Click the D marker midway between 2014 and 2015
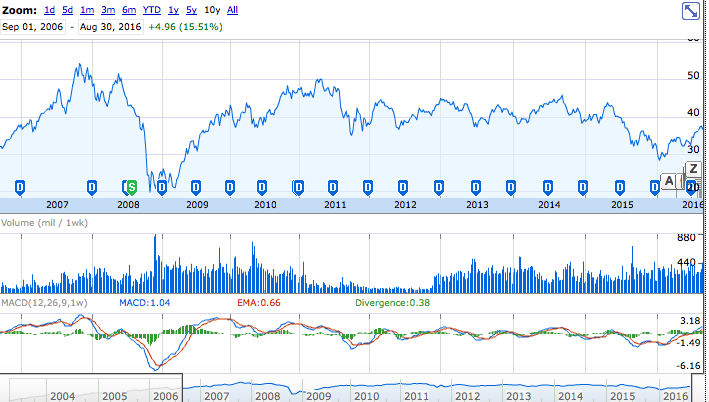The height and width of the screenshot is (402, 709). point(583,187)
